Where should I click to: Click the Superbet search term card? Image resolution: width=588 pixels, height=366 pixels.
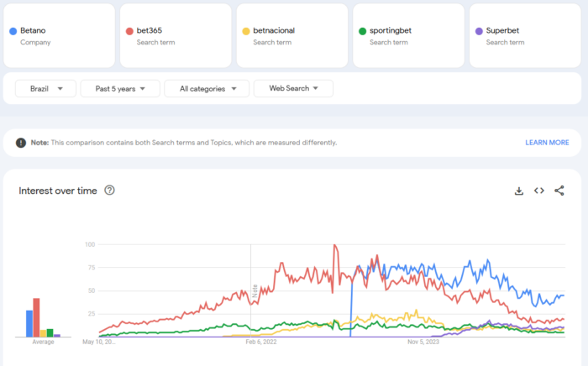click(x=525, y=35)
